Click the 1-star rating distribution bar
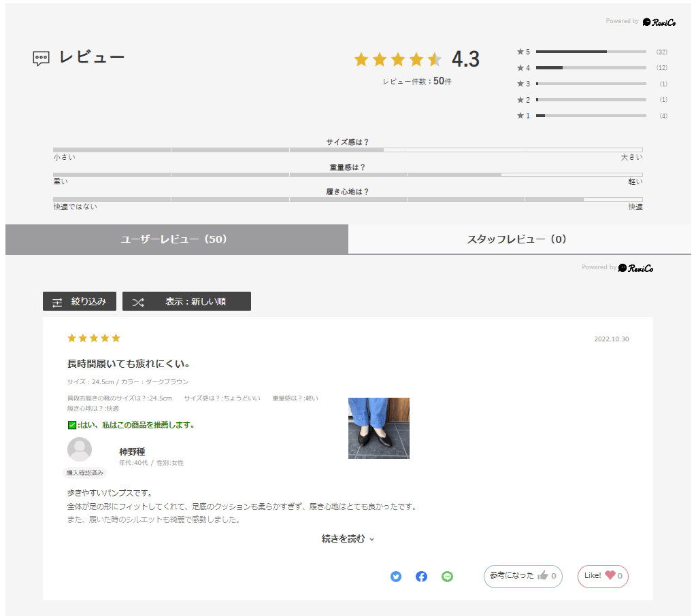696x616 pixels. [x=591, y=116]
